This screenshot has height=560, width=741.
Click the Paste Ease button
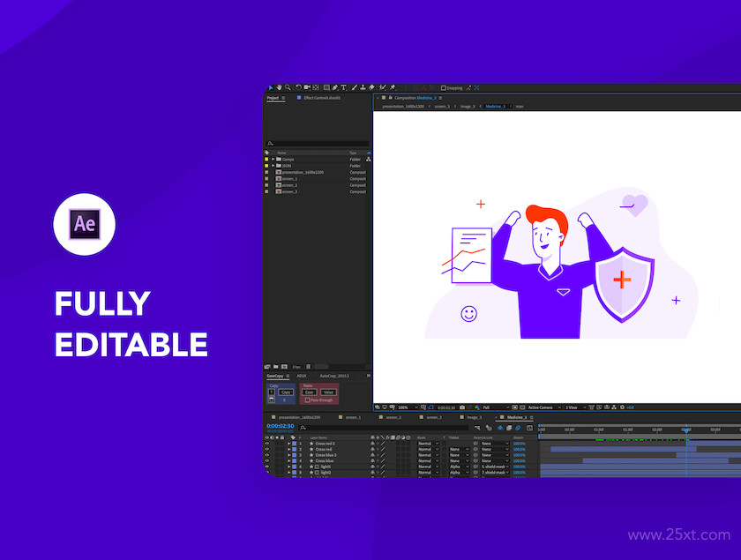coord(309,392)
